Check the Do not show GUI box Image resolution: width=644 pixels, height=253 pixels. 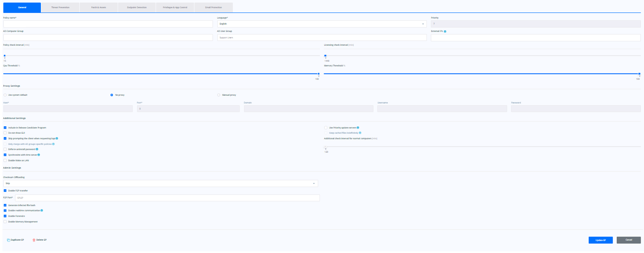[x=5, y=133]
